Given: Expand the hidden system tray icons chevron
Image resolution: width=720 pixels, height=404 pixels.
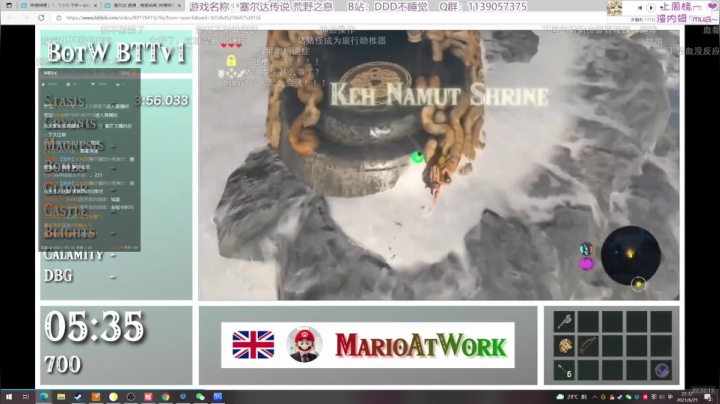Looking at the screenshot, I should click(595, 397).
